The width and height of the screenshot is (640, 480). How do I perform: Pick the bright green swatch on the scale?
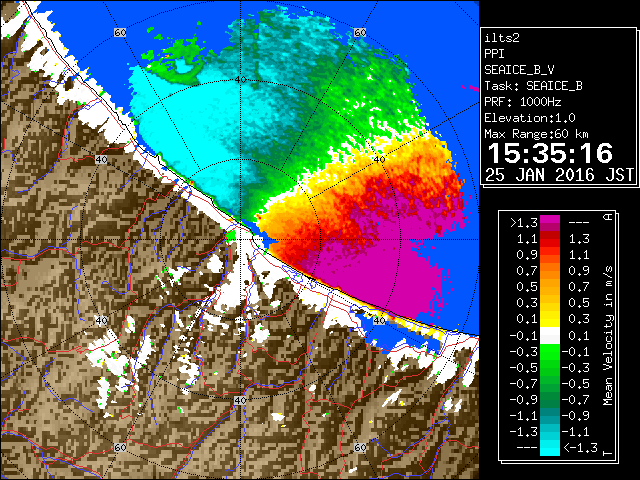click(550, 351)
